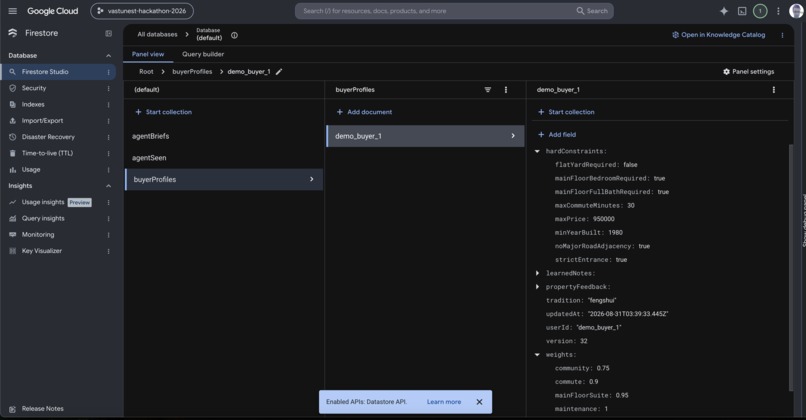Open more options for Indexes item
The width and height of the screenshot is (806, 420).
click(x=108, y=105)
